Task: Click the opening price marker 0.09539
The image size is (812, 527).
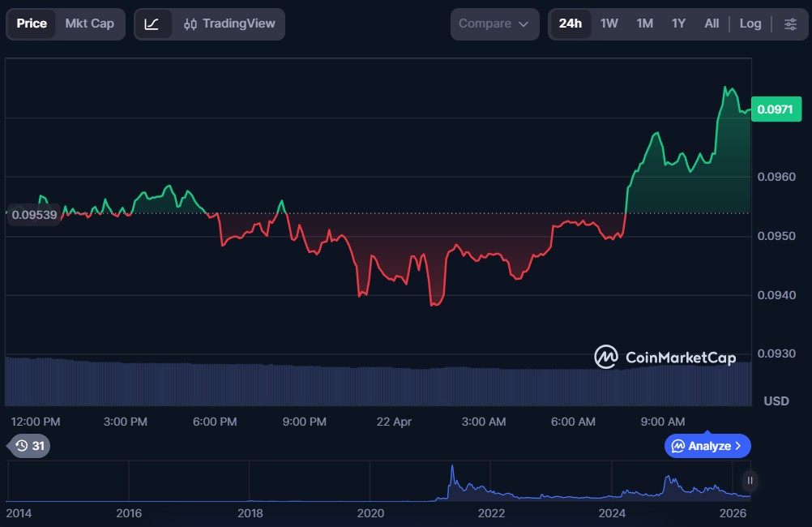Action: (x=34, y=215)
